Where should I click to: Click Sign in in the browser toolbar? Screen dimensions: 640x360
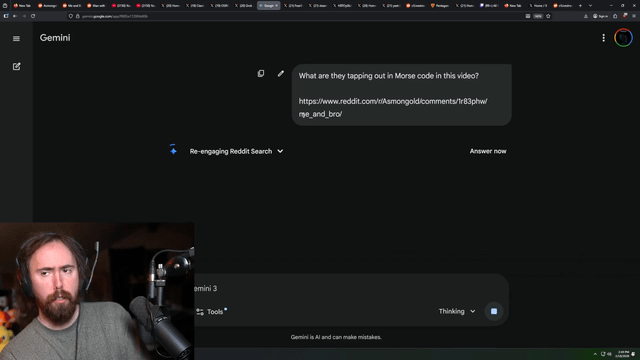(601, 16)
